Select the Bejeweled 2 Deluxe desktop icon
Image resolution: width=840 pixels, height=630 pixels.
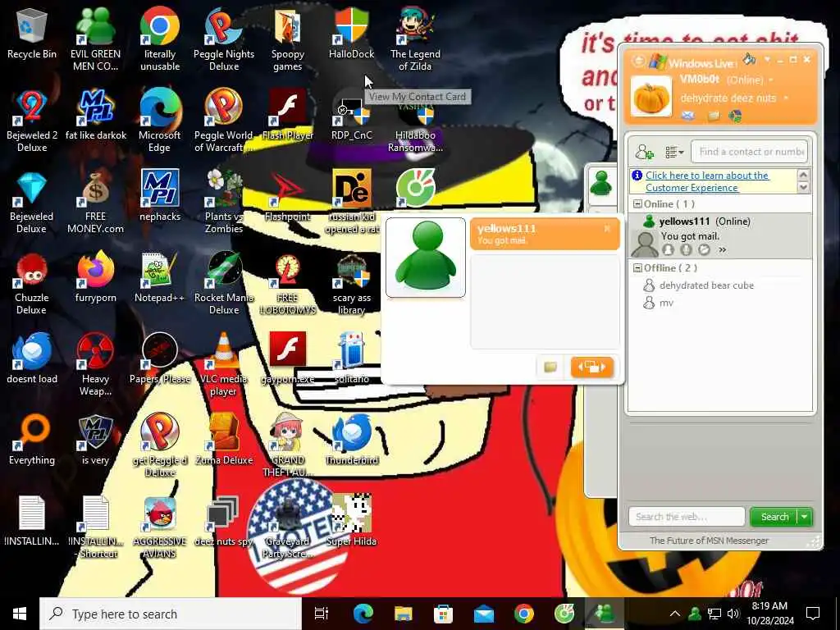(x=32, y=121)
